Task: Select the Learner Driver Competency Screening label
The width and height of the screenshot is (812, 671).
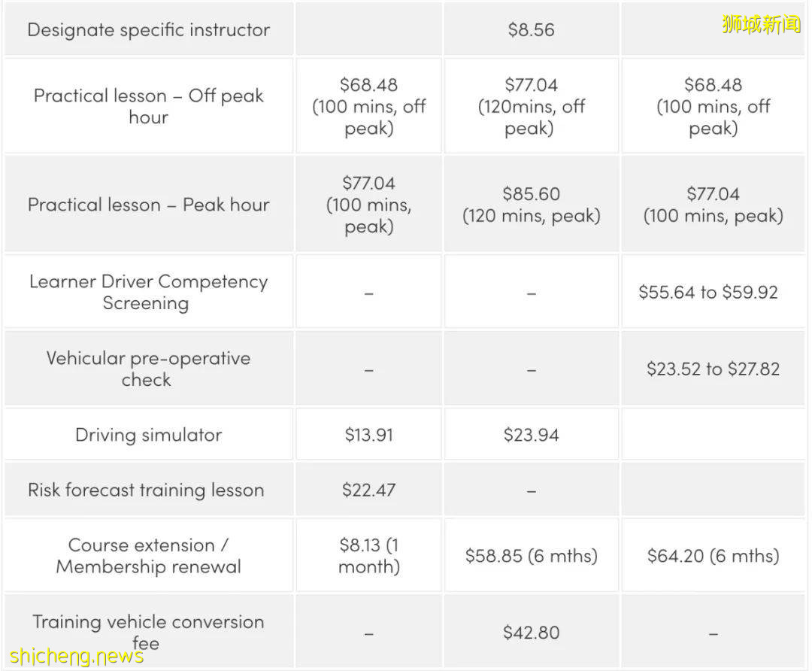Action: click(x=148, y=292)
